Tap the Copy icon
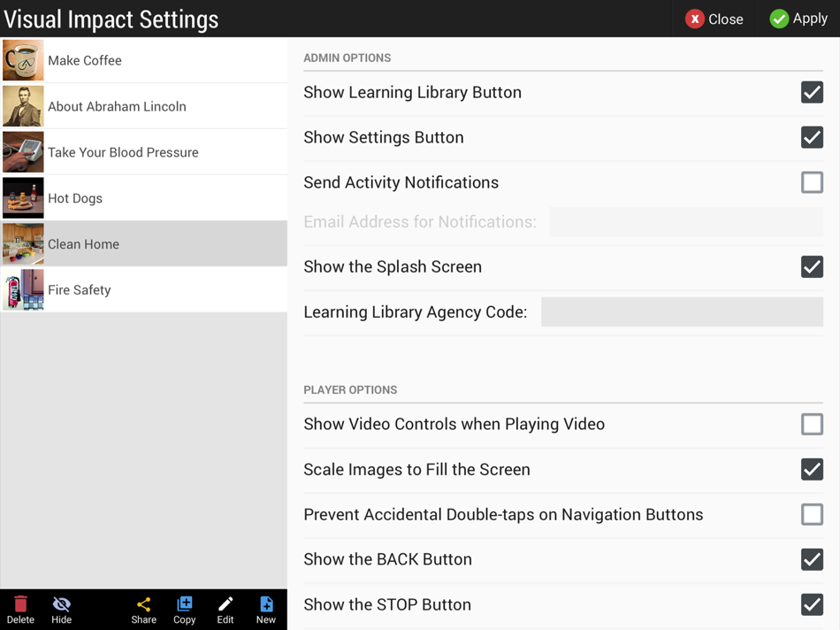This screenshot has height=630, width=840. point(184,604)
